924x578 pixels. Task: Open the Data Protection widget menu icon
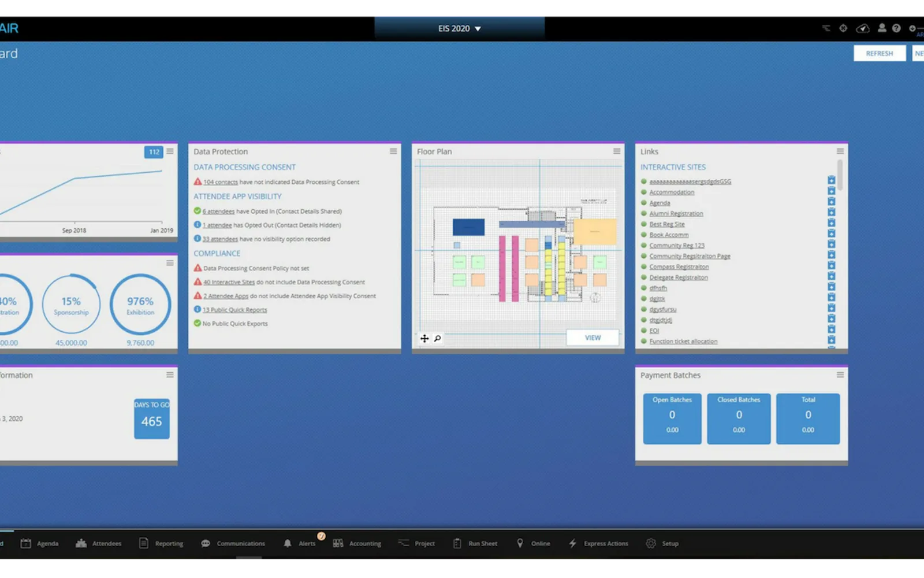(393, 151)
